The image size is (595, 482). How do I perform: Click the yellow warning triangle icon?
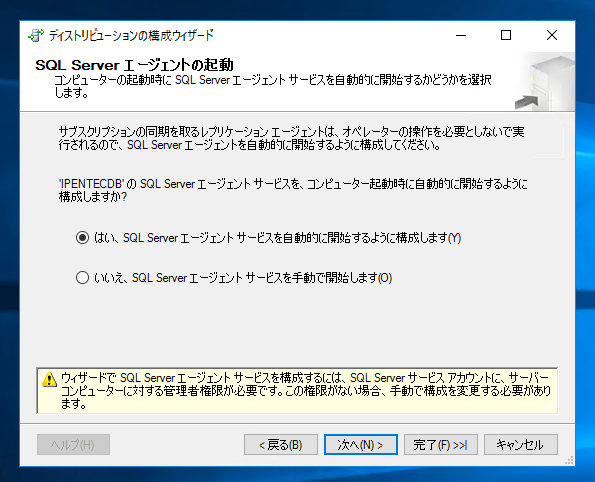pyautogui.click(x=49, y=379)
